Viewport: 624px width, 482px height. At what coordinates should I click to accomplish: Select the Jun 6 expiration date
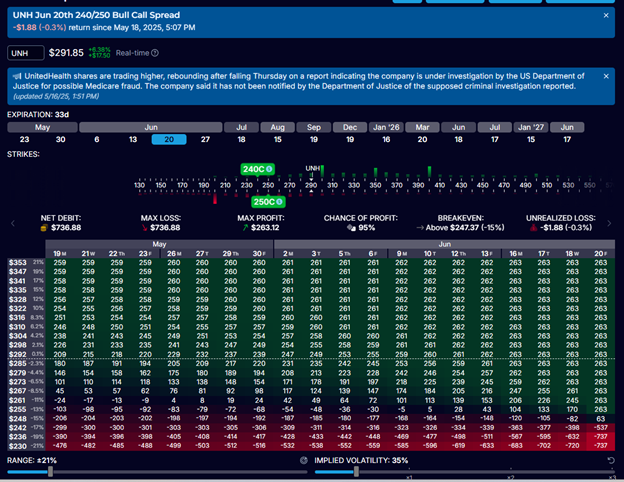[97, 139]
